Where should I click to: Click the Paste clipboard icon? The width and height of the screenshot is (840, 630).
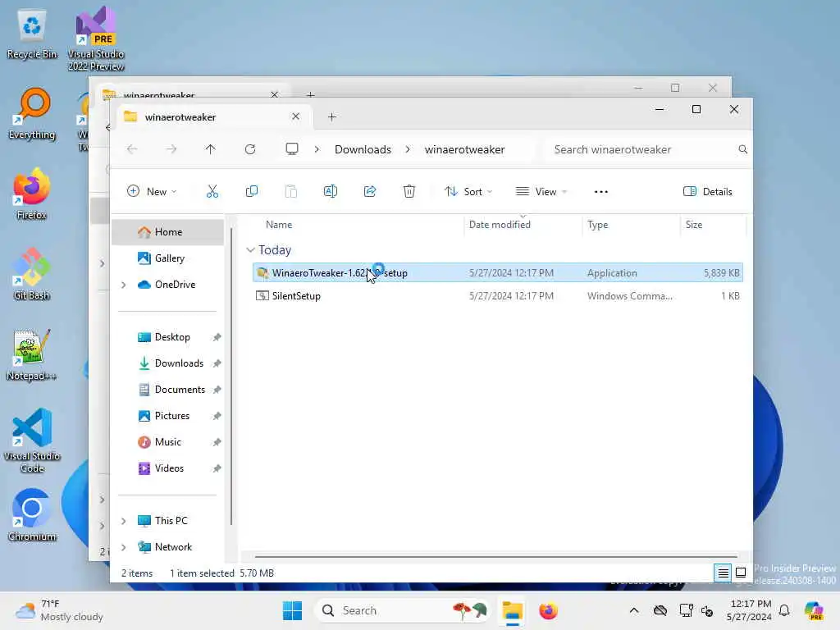pos(291,191)
